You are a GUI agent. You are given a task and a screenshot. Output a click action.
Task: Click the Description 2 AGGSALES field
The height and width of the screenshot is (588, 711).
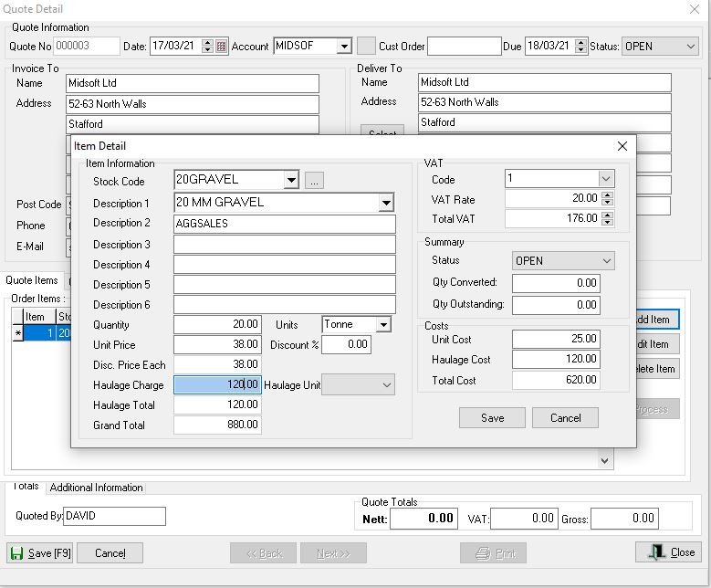[x=285, y=224]
